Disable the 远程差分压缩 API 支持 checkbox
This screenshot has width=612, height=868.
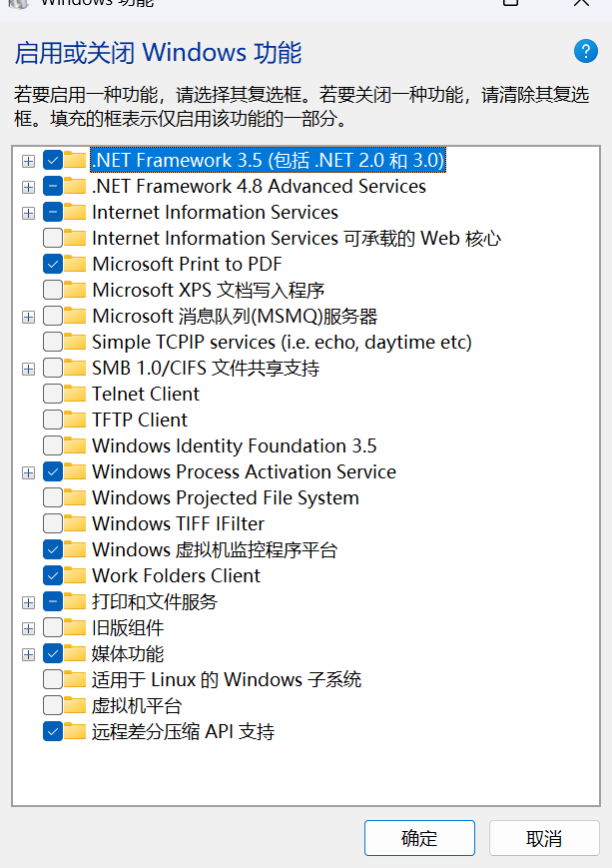click(x=52, y=731)
